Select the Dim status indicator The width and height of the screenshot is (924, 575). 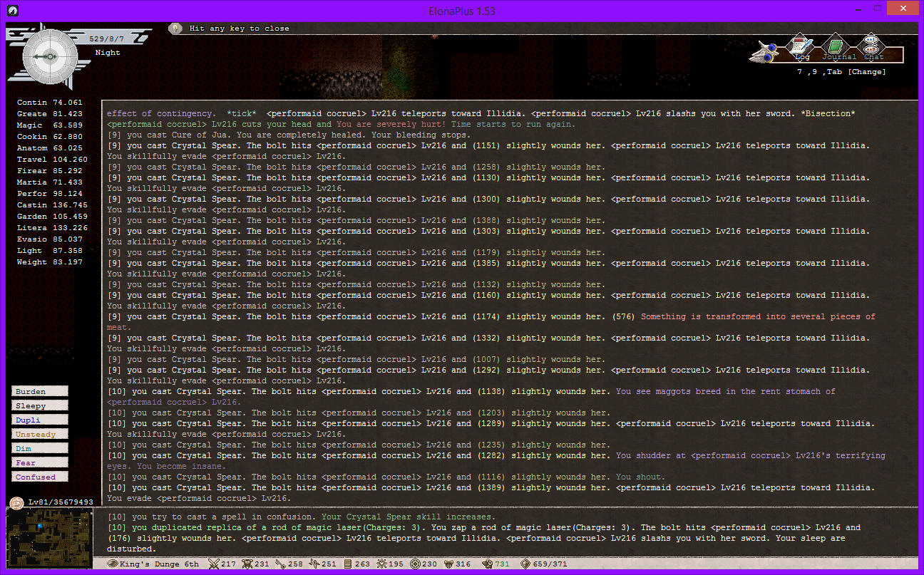click(40, 448)
